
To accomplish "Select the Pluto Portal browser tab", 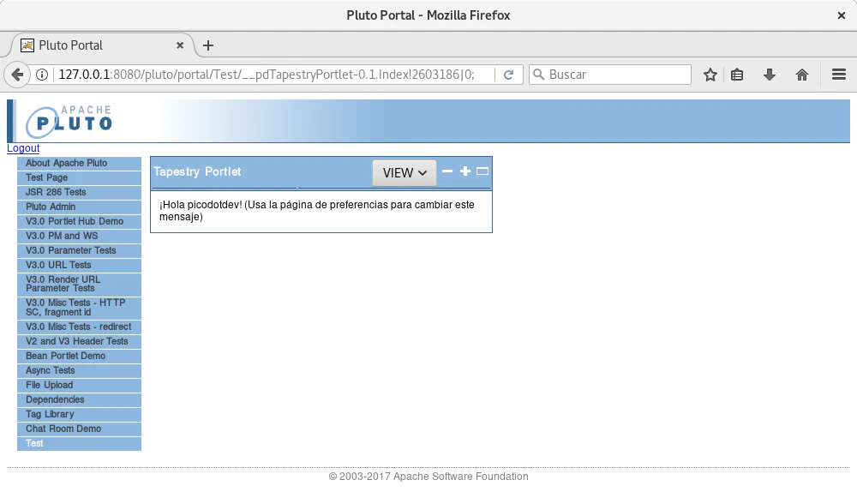I will (94, 45).
